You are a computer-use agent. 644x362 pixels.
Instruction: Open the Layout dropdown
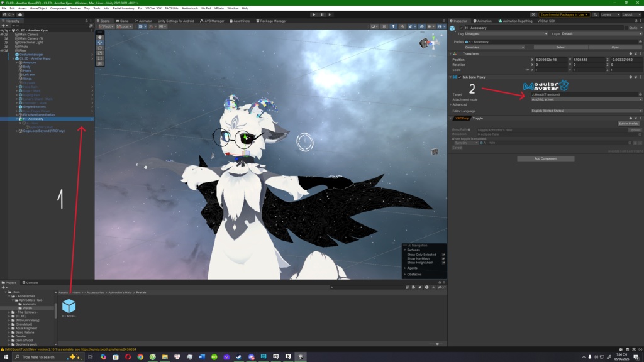coord(631,14)
